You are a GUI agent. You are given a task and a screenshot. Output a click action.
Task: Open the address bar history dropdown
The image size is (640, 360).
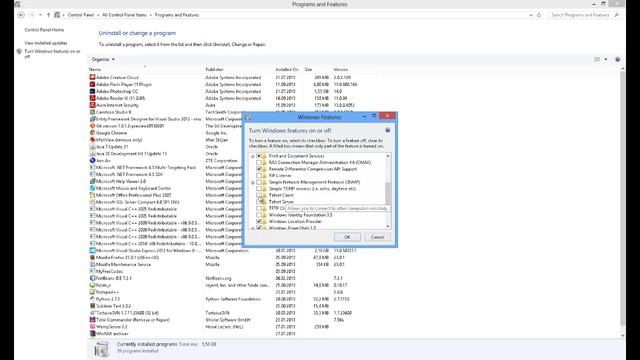(531, 15)
